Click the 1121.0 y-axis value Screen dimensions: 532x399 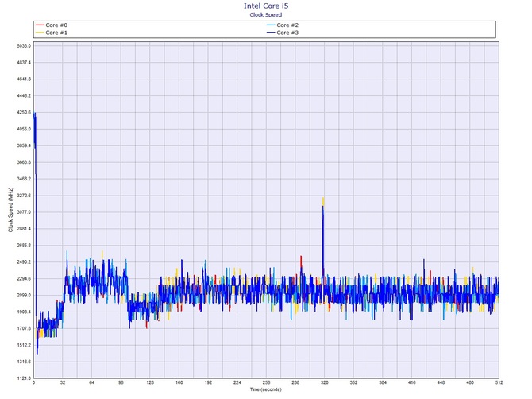click(24, 378)
